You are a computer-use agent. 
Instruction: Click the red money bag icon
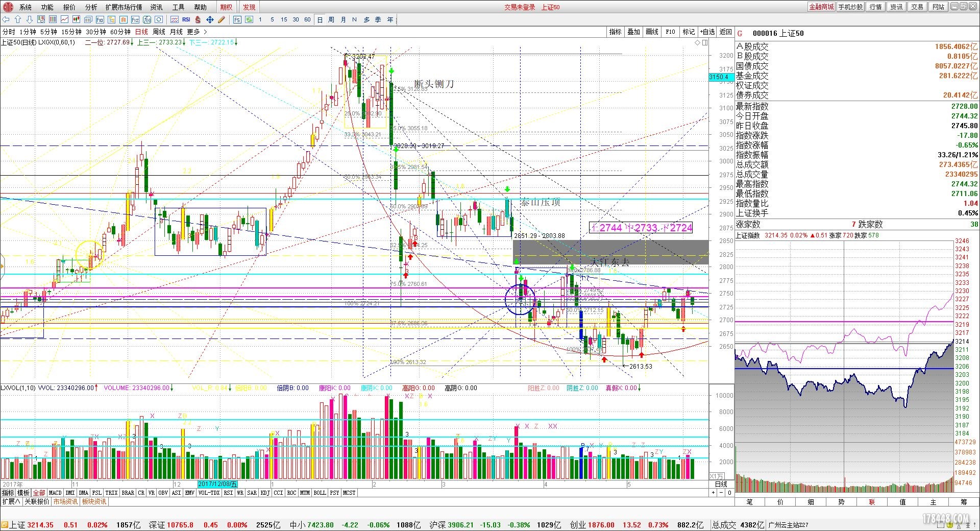coord(198,19)
